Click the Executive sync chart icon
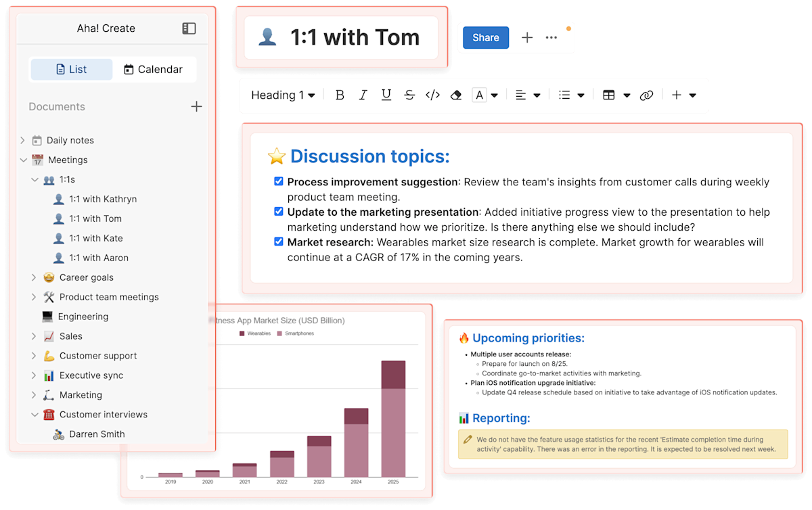Viewport: 812px width, 510px height. coord(49,375)
